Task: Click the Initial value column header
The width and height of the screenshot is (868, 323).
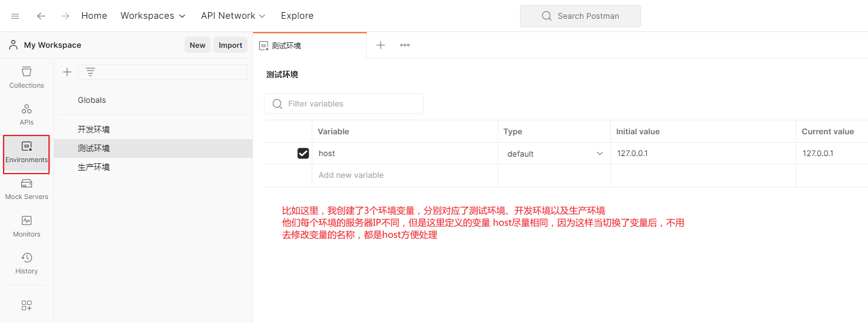Action: [x=638, y=131]
